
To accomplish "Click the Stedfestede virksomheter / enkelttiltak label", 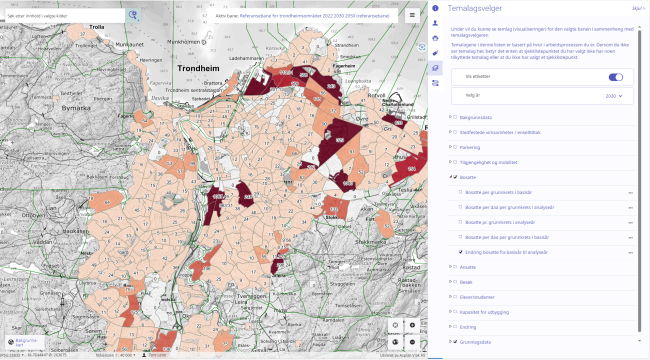I will (x=500, y=132).
